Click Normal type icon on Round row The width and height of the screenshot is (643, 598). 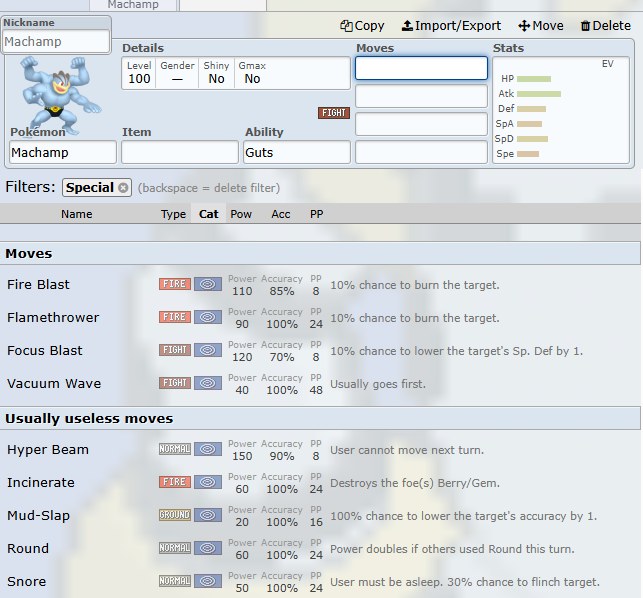pyautogui.click(x=175, y=548)
